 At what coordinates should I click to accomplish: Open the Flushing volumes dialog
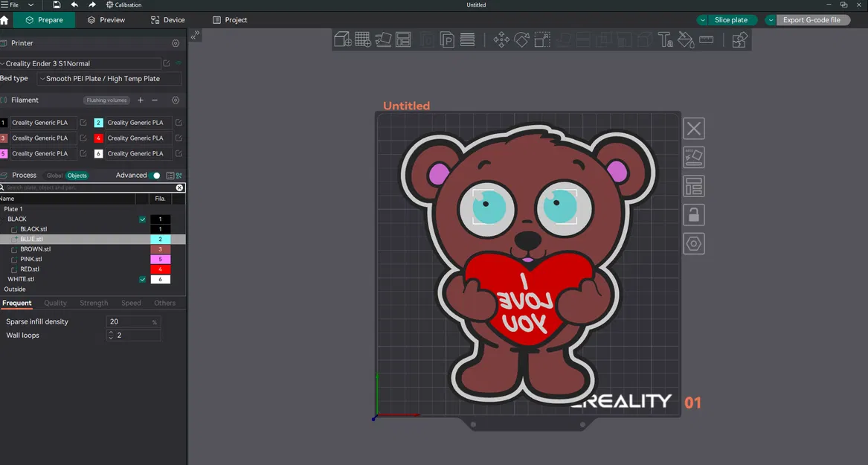[106, 100]
